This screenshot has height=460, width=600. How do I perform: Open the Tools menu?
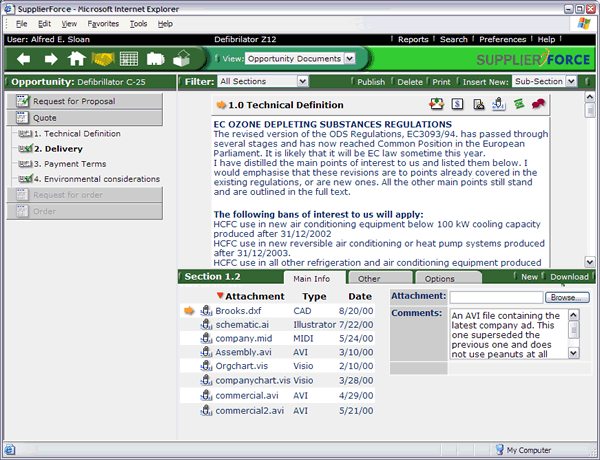(x=138, y=24)
